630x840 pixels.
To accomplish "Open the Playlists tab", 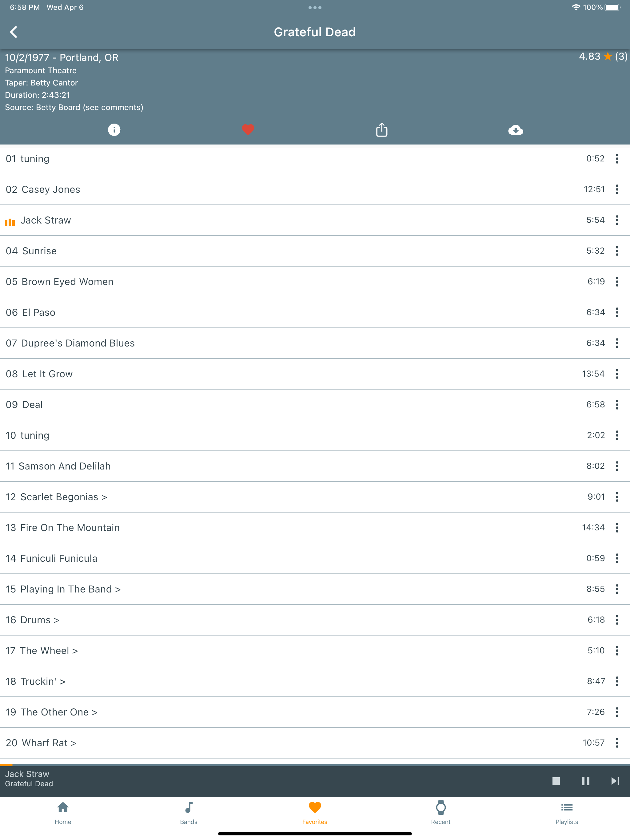I will (567, 814).
